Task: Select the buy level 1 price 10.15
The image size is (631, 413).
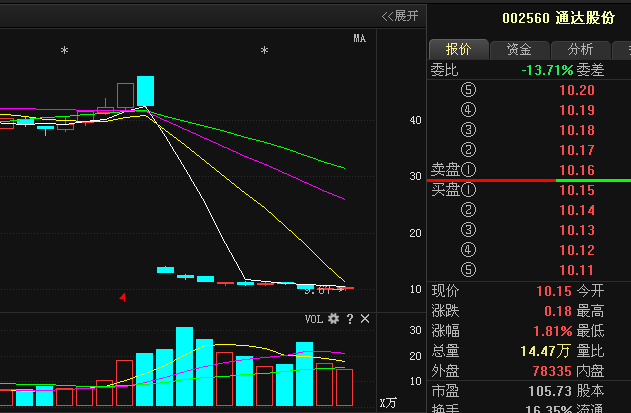Action: (577, 190)
